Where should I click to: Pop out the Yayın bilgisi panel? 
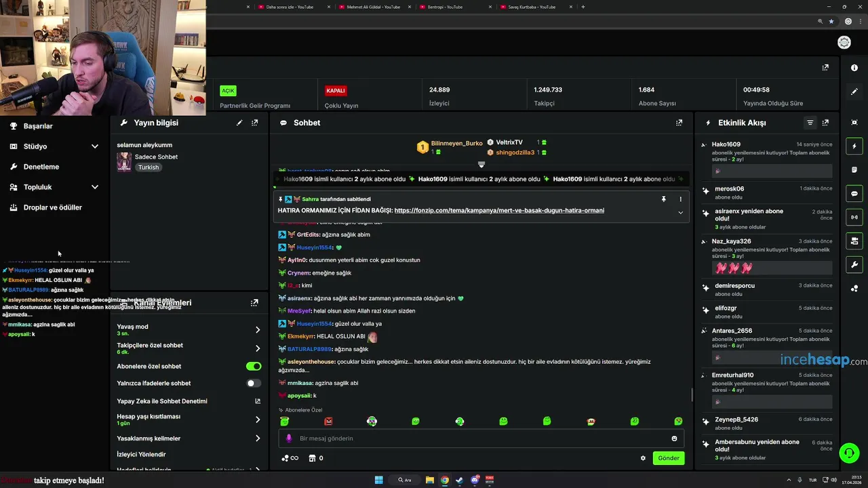tap(254, 123)
